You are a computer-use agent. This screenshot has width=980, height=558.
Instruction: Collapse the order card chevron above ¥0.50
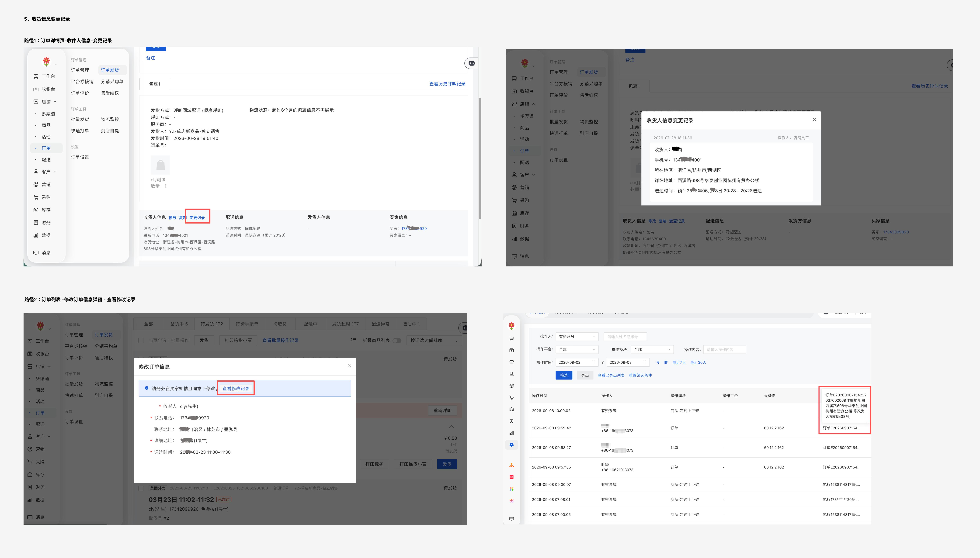(451, 427)
